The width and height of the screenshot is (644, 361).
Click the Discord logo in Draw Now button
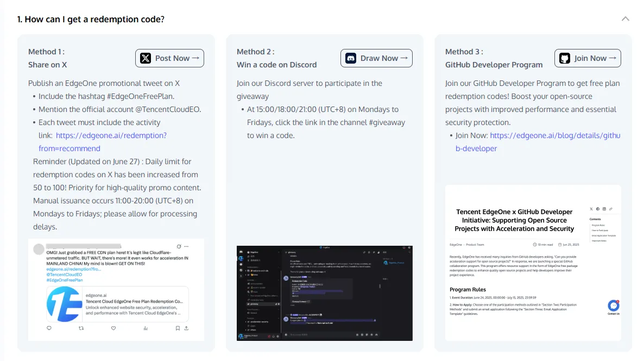(x=351, y=58)
